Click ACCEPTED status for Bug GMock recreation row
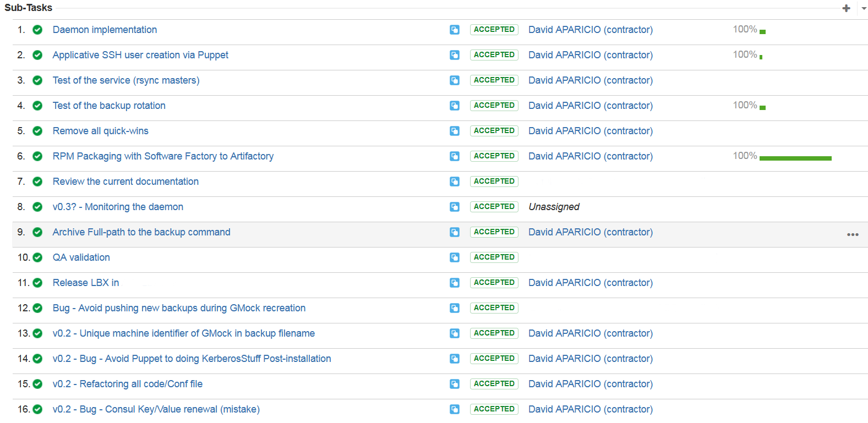 tap(494, 308)
